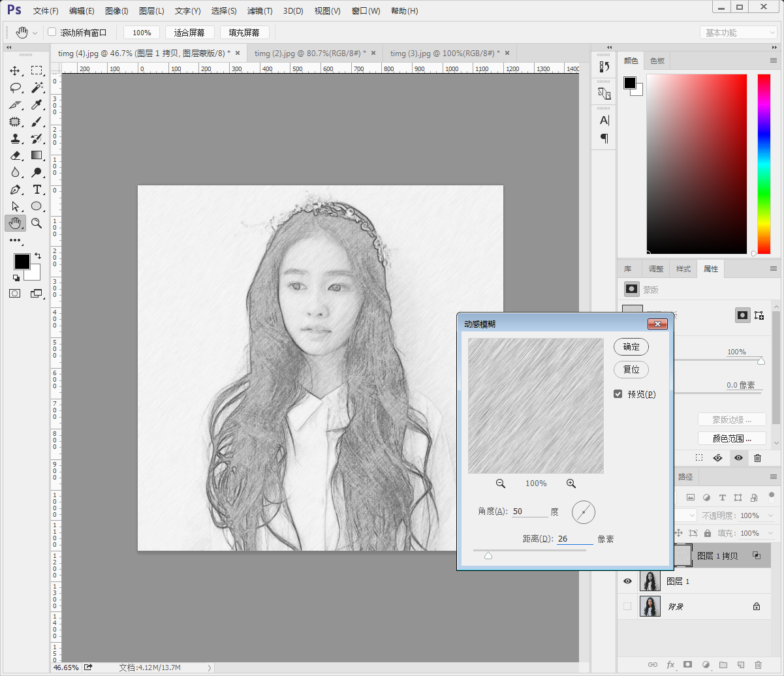Toggle layer filter switch in Layers panel
This screenshot has height=676, width=784.
(x=772, y=495)
